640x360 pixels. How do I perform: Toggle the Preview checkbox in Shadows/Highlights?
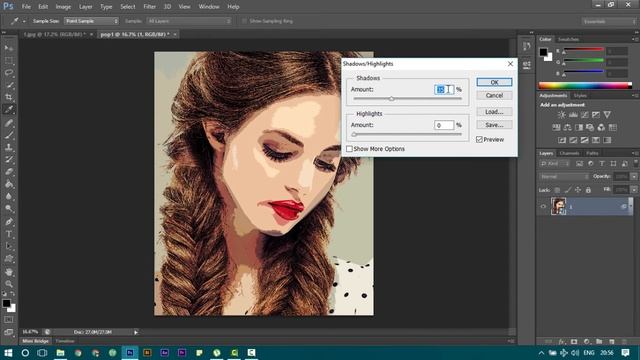pos(479,140)
